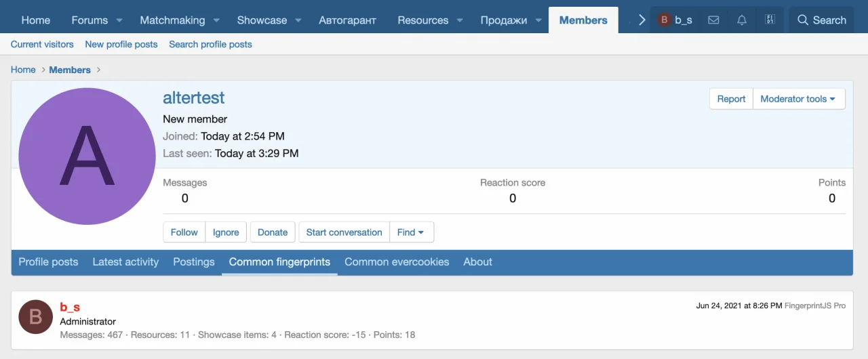Open the New profile posts link
868x359 pixels.
tap(121, 44)
